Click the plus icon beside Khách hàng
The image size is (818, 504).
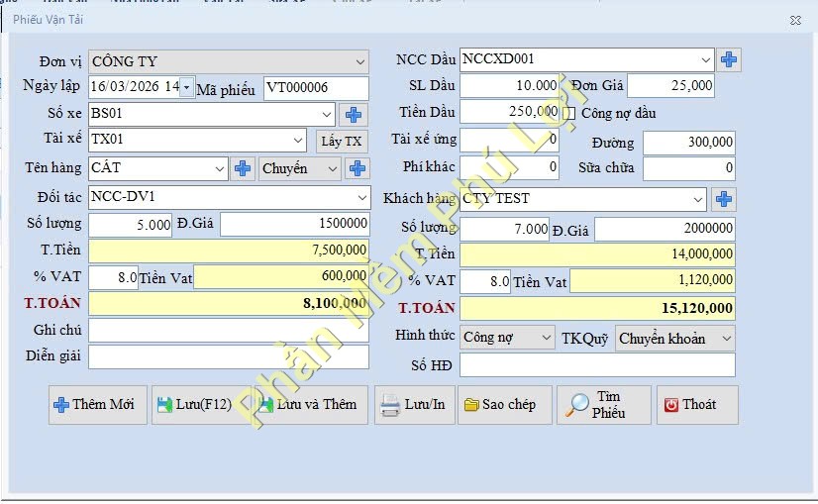(724, 199)
